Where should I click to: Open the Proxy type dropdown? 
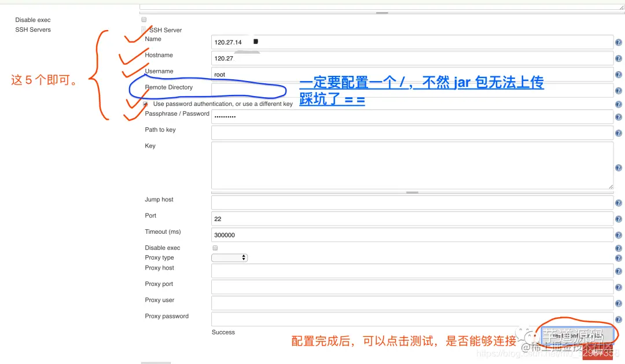click(x=230, y=258)
